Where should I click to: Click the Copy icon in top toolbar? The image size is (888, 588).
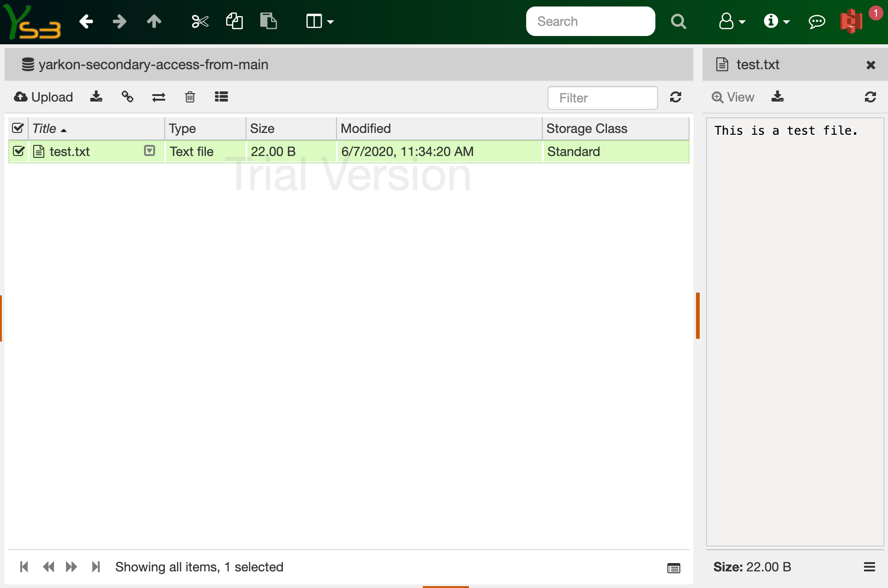(x=234, y=21)
